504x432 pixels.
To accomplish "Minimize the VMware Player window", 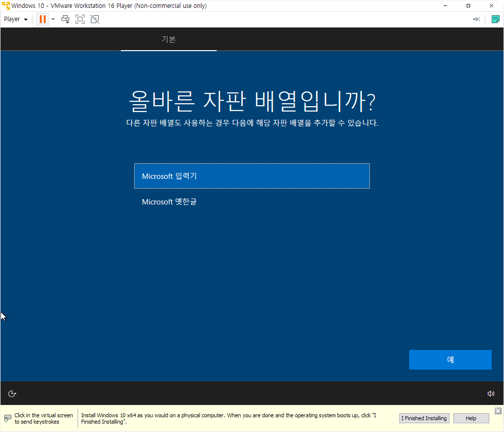I will pos(445,6).
